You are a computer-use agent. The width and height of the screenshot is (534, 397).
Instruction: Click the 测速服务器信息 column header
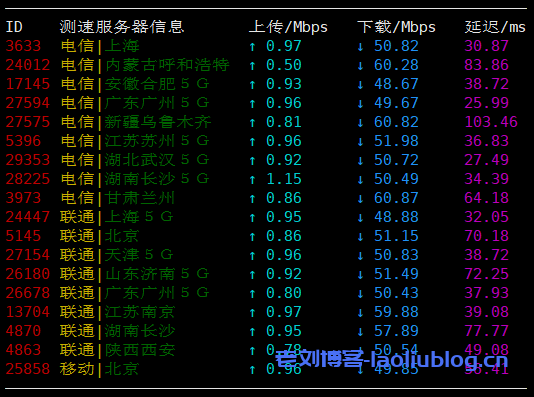(122, 27)
